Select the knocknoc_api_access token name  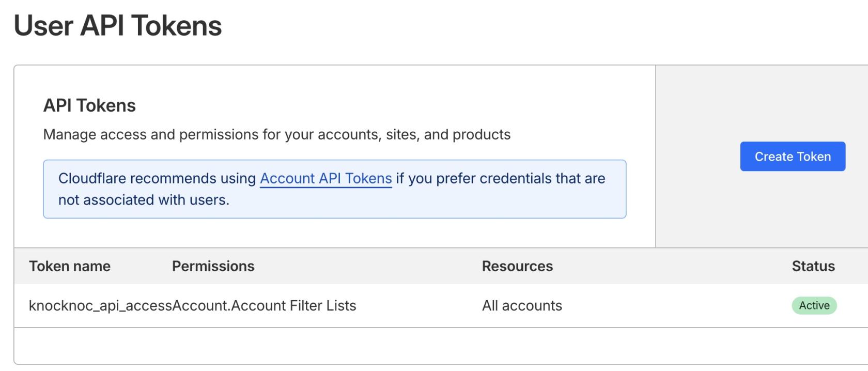100,305
